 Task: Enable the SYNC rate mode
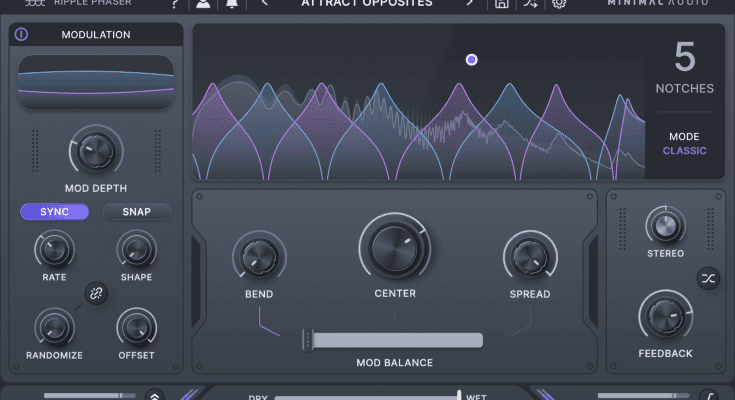[x=55, y=212]
